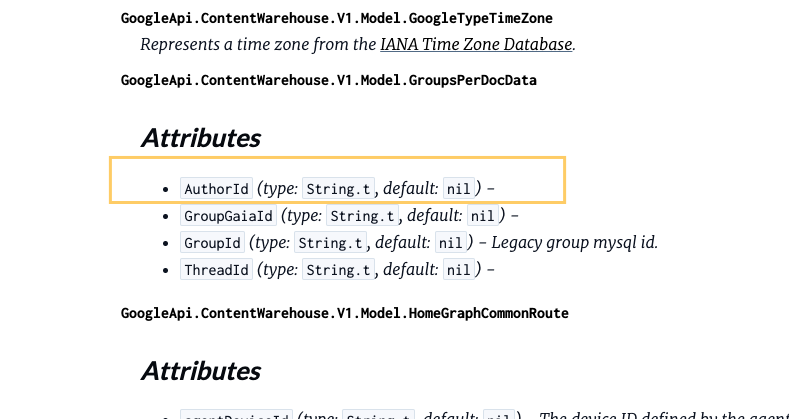Viewport: 789px width, 419px height.
Task: Select the ThreadId attribute name
Action: pos(216,270)
